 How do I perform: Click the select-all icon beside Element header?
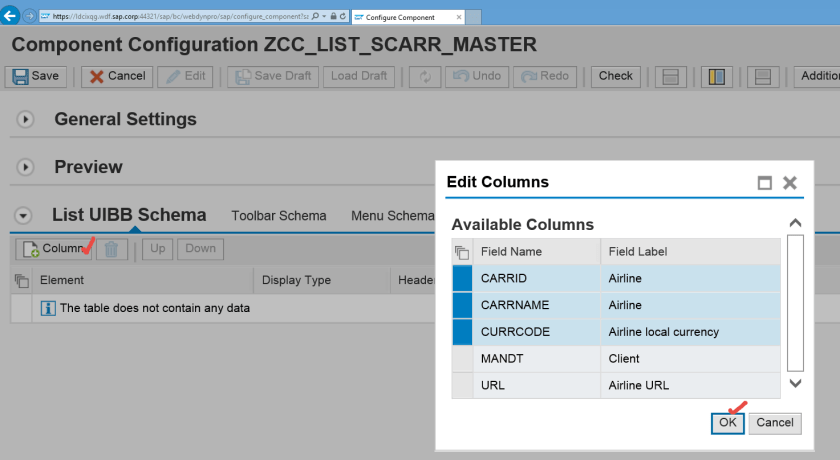point(21,280)
